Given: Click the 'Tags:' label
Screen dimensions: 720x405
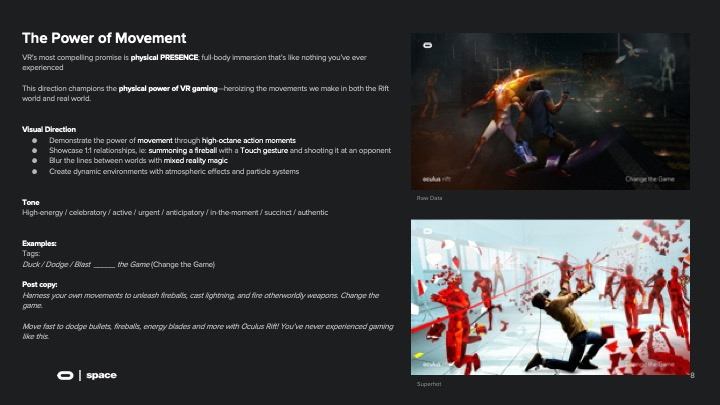Looking at the screenshot, I should click(31, 253).
